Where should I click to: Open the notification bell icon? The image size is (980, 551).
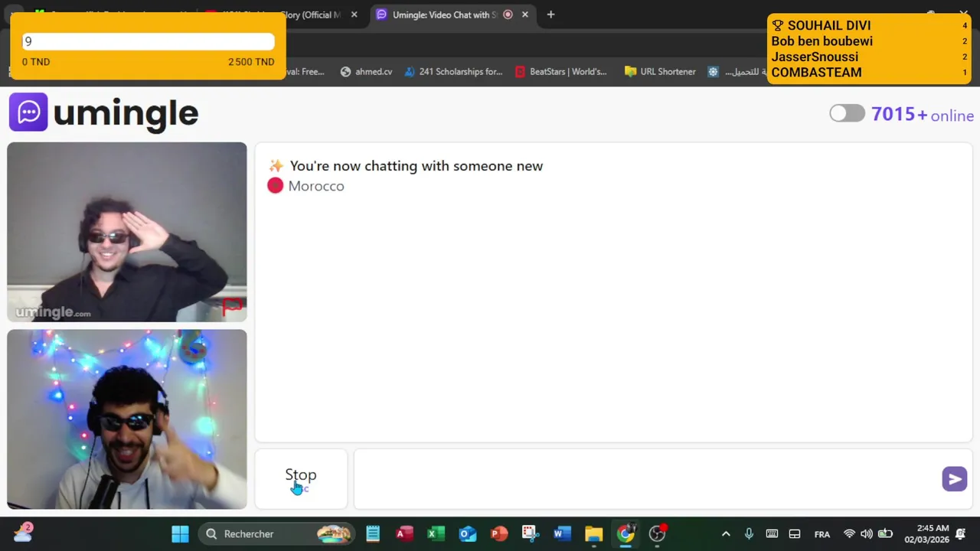point(961,534)
